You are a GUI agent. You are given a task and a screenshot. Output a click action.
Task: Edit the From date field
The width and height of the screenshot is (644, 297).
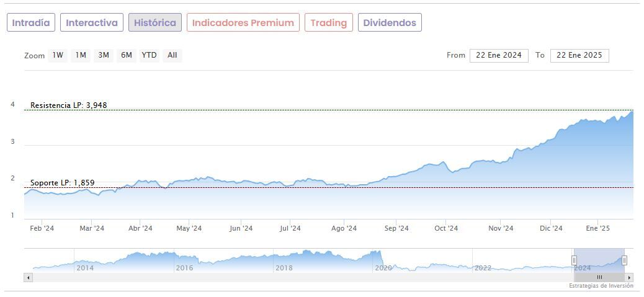(x=499, y=55)
